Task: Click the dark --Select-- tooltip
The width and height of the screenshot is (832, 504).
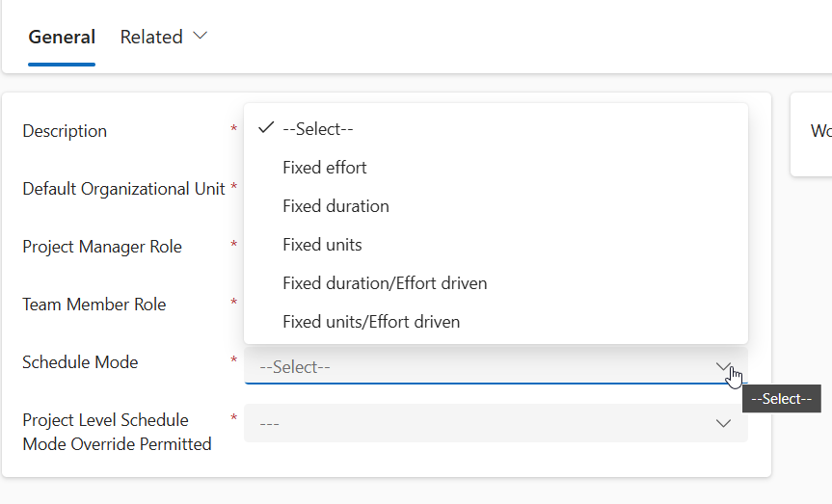Action: 781,399
